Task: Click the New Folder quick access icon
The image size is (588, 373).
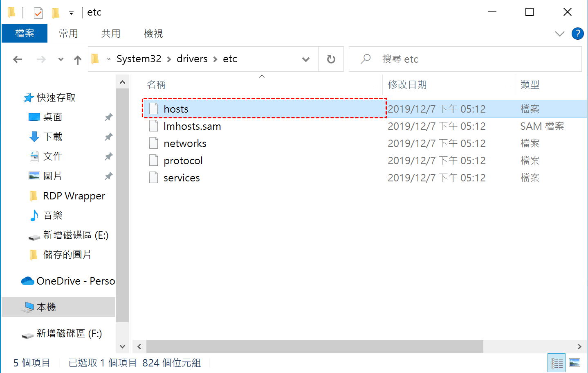Action: coord(56,13)
